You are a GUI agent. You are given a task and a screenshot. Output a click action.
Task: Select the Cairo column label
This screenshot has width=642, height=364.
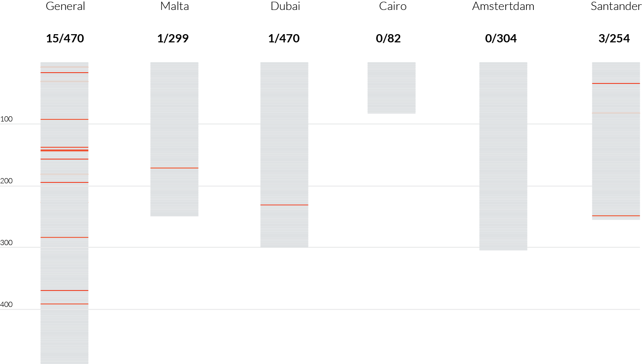393,6
